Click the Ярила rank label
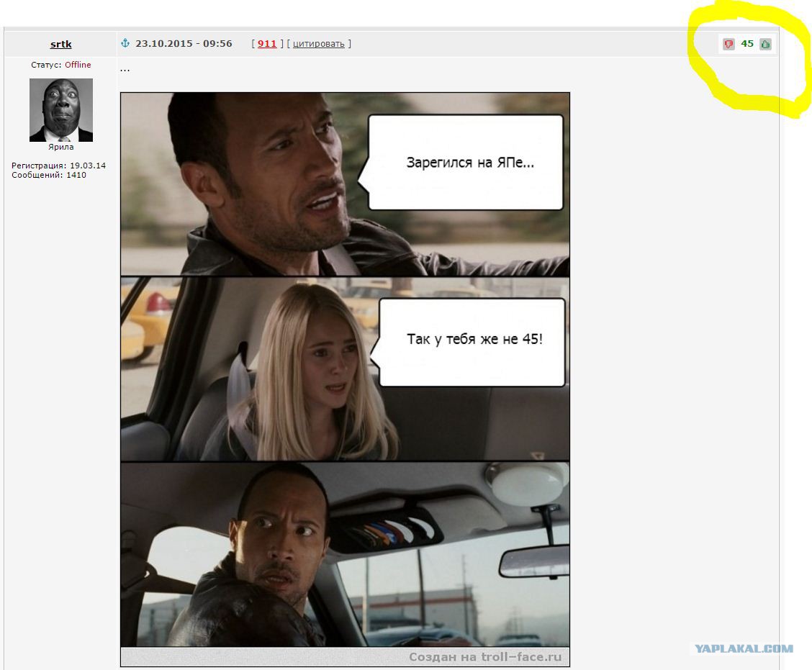 pyautogui.click(x=61, y=147)
